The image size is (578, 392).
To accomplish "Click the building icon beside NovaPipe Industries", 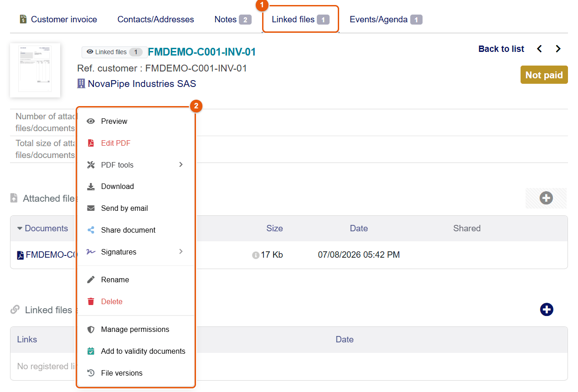I will tap(81, 83).
